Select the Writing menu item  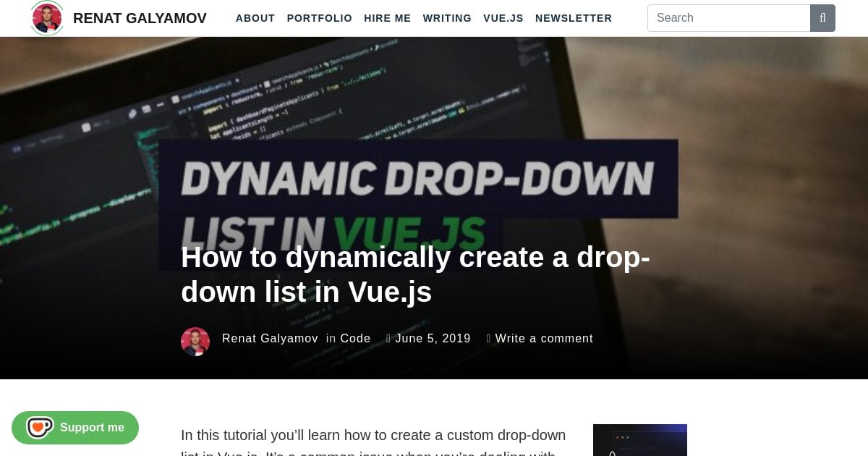pyautogui.click(x=447, y=18)
